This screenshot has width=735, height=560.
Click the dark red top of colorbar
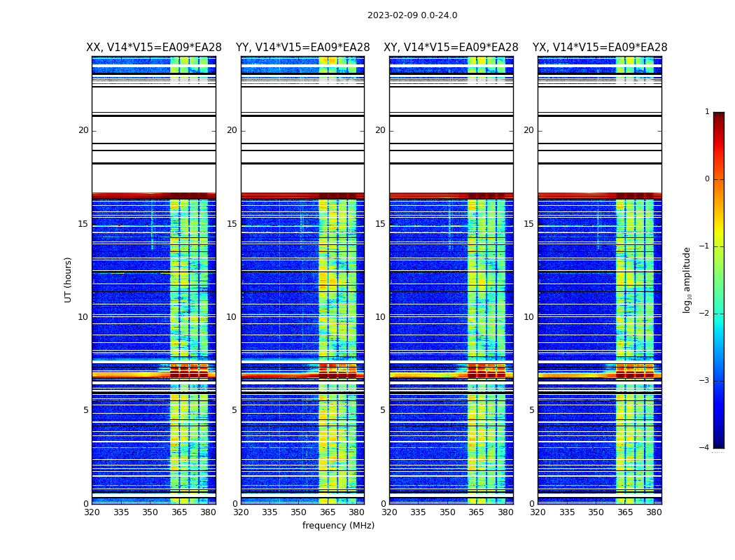718,116
